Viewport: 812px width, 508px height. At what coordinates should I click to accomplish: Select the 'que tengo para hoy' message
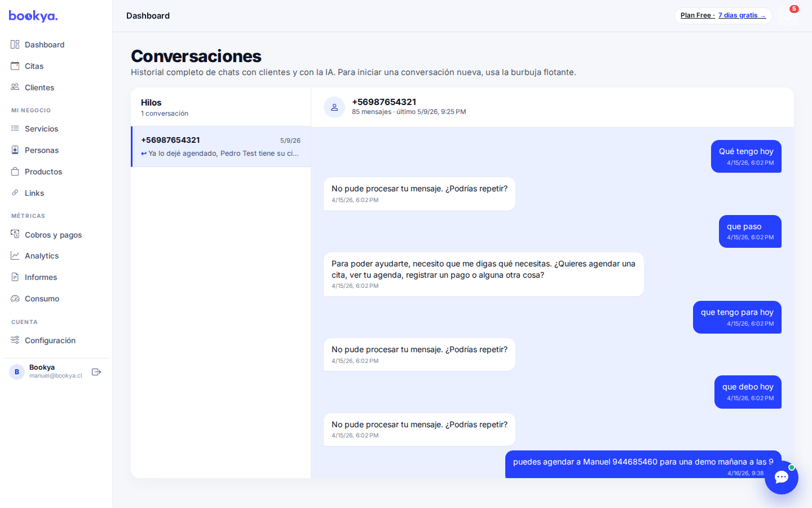[x=737, y=317]
